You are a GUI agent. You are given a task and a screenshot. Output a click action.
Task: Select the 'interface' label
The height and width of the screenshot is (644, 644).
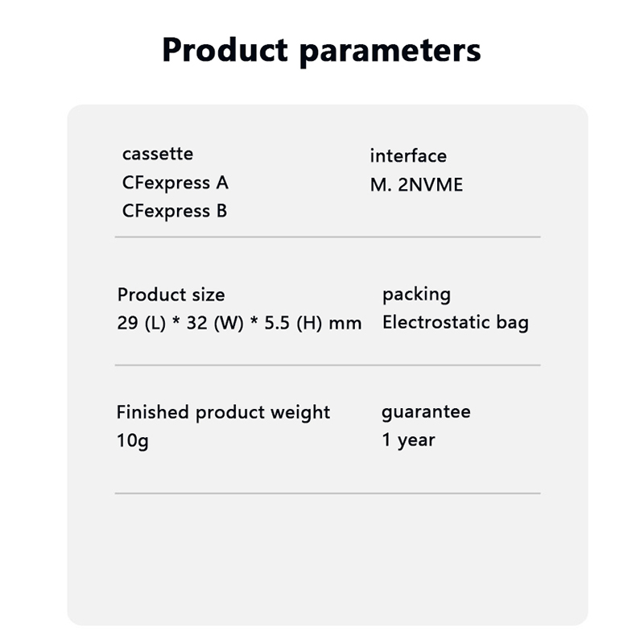pyautogui.click(x=408, y=156)
